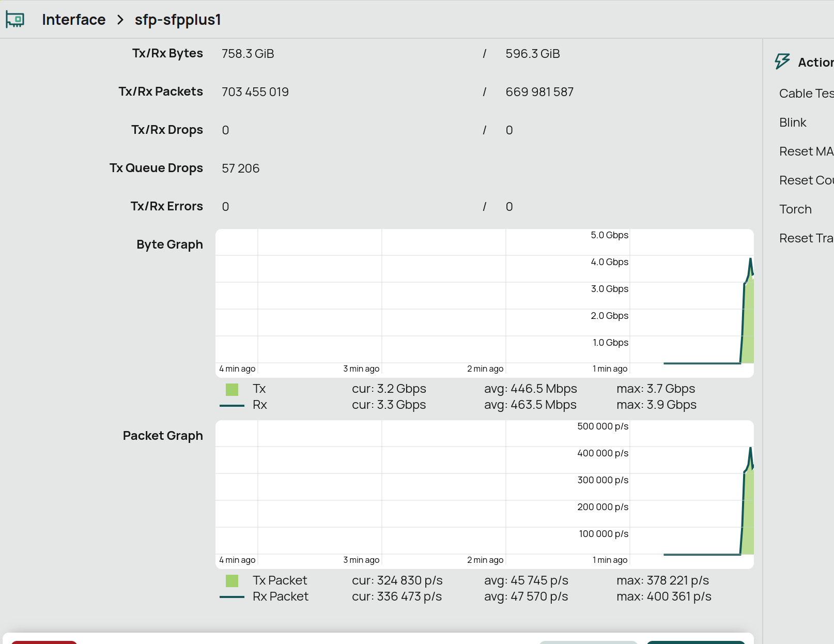Screen dimensions: 834x644
Task: Click the 5.0 Gbps axis label
Action: (x=610, y=235)
